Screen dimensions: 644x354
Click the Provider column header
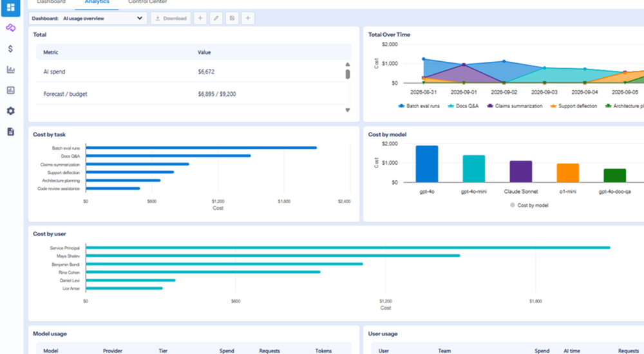[113, 351]
